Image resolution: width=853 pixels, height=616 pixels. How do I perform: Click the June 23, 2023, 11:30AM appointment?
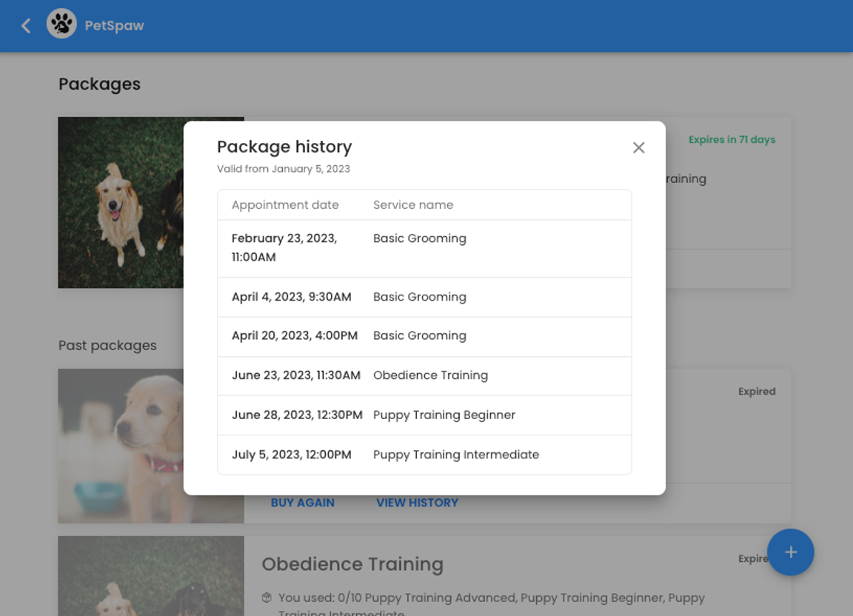(x=296, y=375)
